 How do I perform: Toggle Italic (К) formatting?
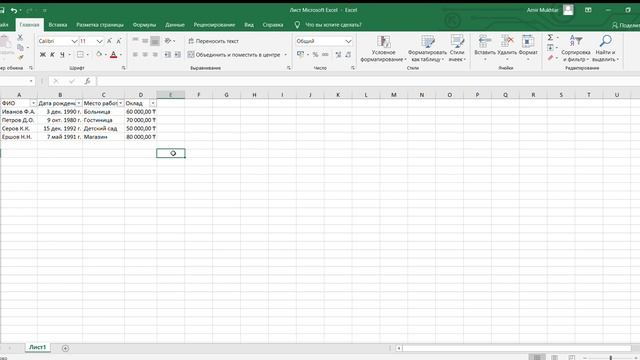point(52,54)
